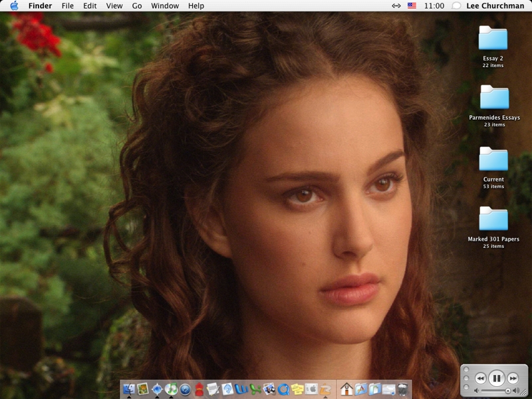The height and width of the screenshot is (399, 532).
Task: Launch Safari compass icon in Dock
Action: tap(158, 389)
